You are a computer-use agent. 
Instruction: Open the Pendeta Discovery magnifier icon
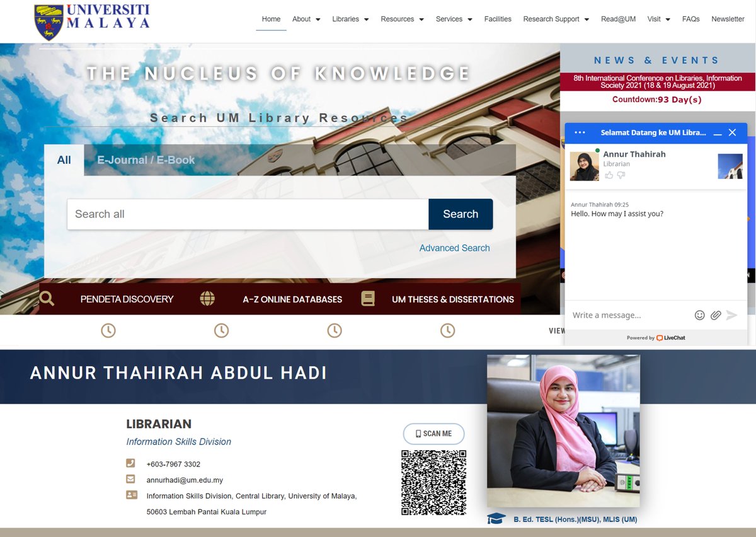click(x=47, y=299)
